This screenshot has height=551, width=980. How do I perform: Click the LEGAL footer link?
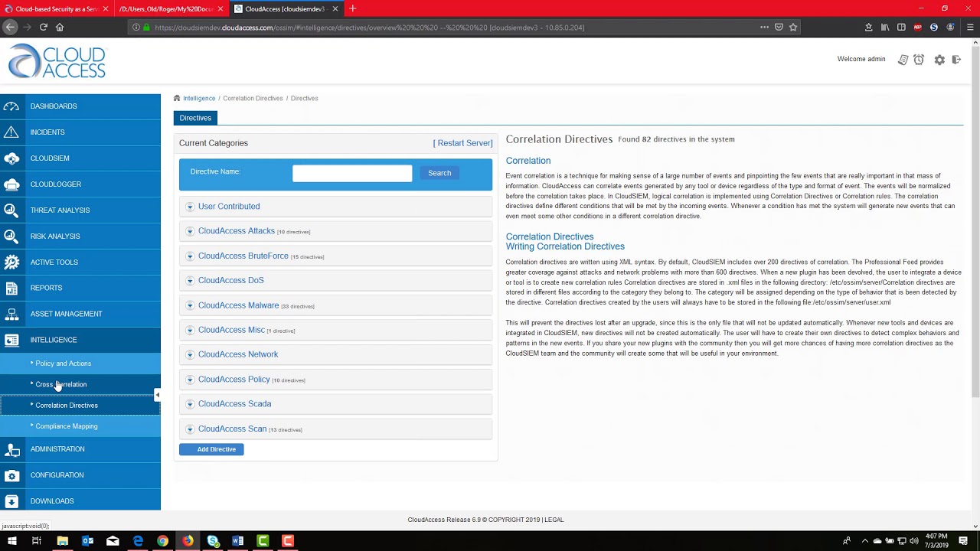[554, 520]
